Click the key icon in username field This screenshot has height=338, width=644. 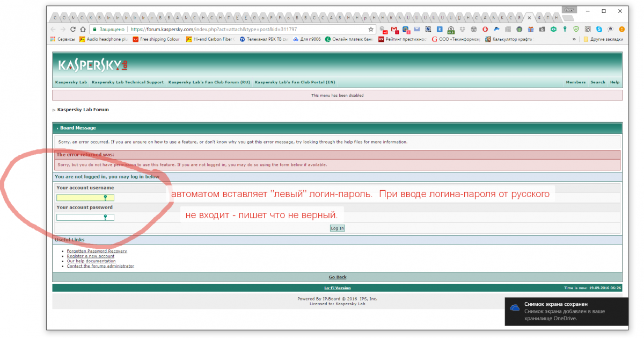pos(105,198)
